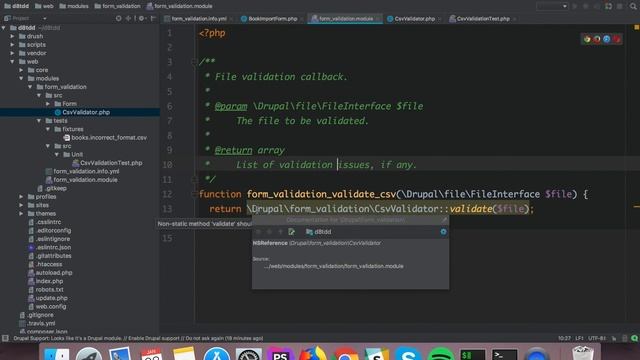Click 'modules' in the breadcrumb bar

click(x=74, y=6)
